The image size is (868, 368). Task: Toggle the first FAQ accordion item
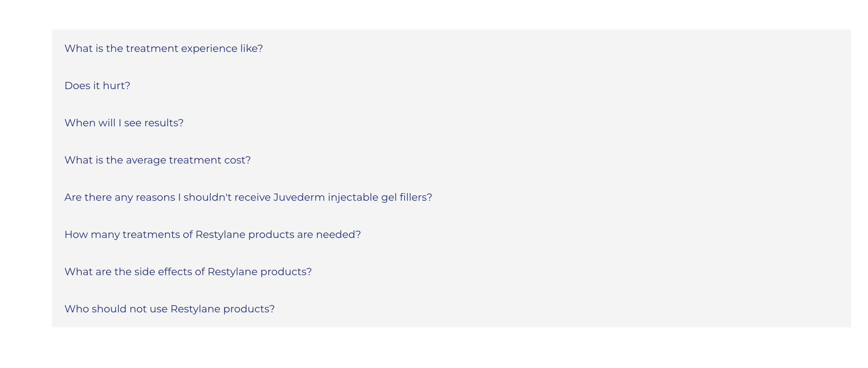164,48
